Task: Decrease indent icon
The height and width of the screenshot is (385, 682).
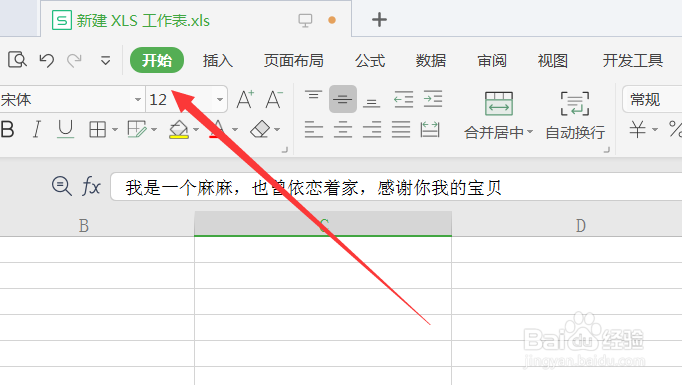Action: 403,99
